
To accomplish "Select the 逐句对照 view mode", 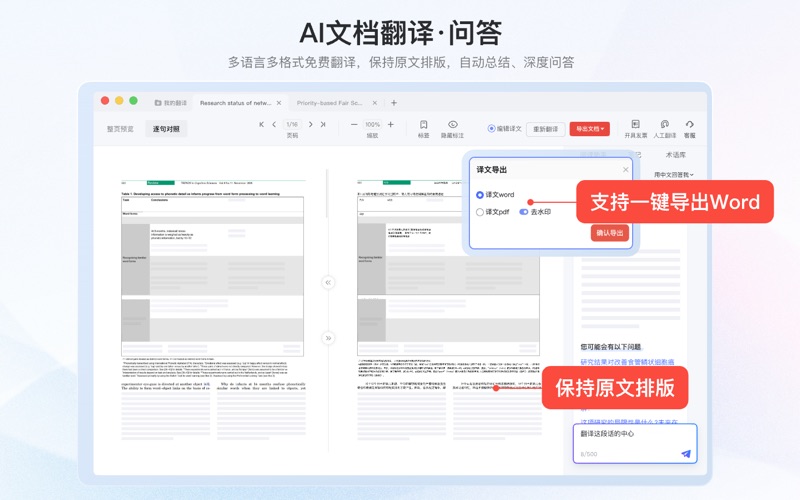I will click(166, 129).
